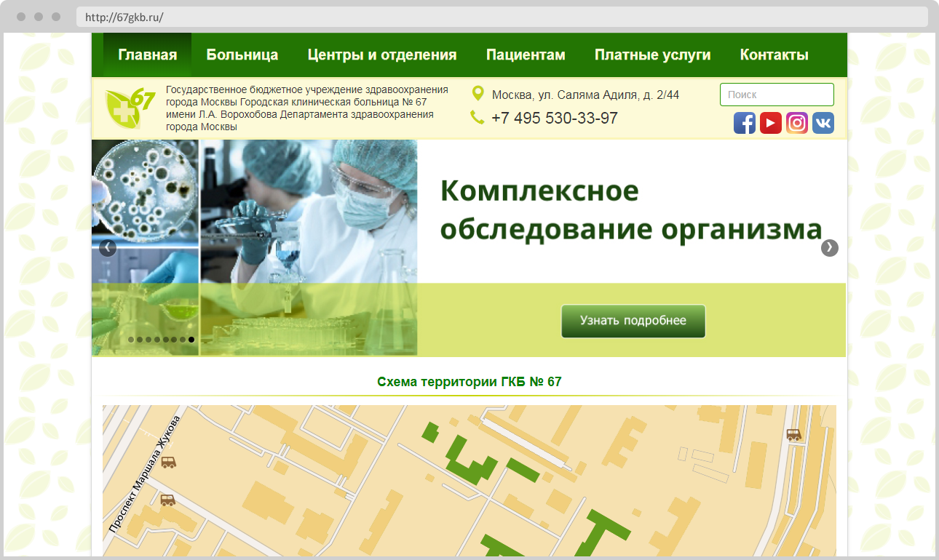The image size is (939, 560).
Task: Select the first slide dot in banner
Action: (131, 340)
